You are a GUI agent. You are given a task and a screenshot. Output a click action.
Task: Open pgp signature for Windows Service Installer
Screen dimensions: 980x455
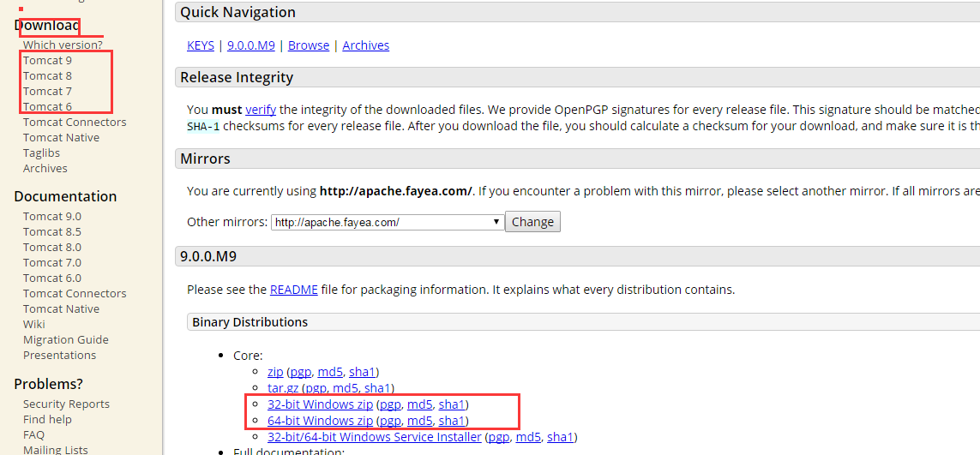coord(499,437)
